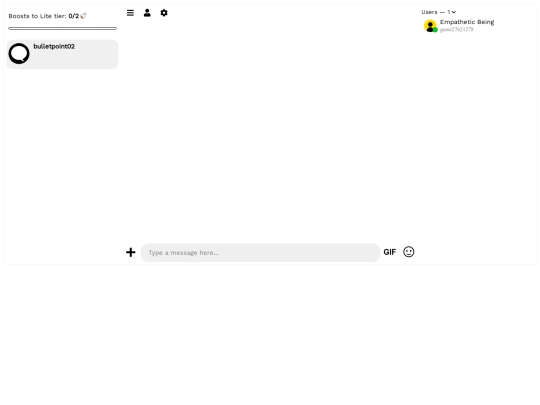This screenshot has height=405, width=540.
Task: Open the emoji picker smiley icon
Action: coord(409,252)
